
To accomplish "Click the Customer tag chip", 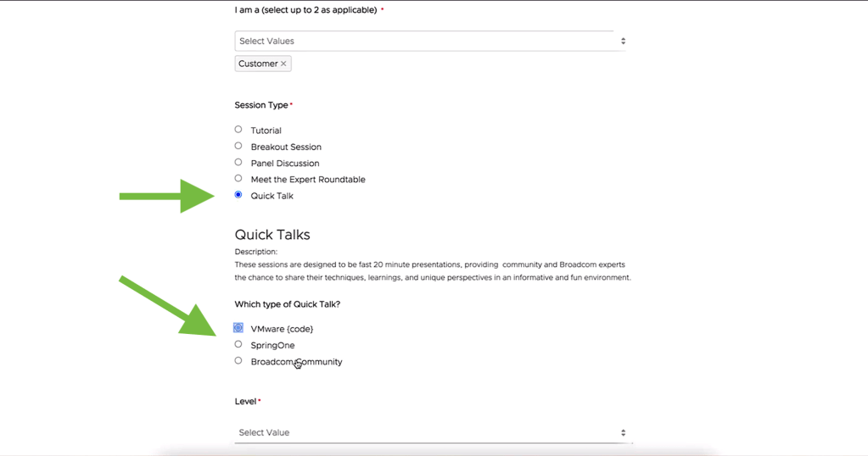I will [x=263, y=64].
